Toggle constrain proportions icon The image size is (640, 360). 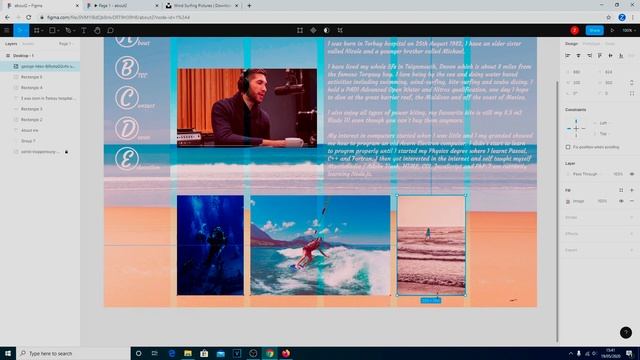coord(632,82)
